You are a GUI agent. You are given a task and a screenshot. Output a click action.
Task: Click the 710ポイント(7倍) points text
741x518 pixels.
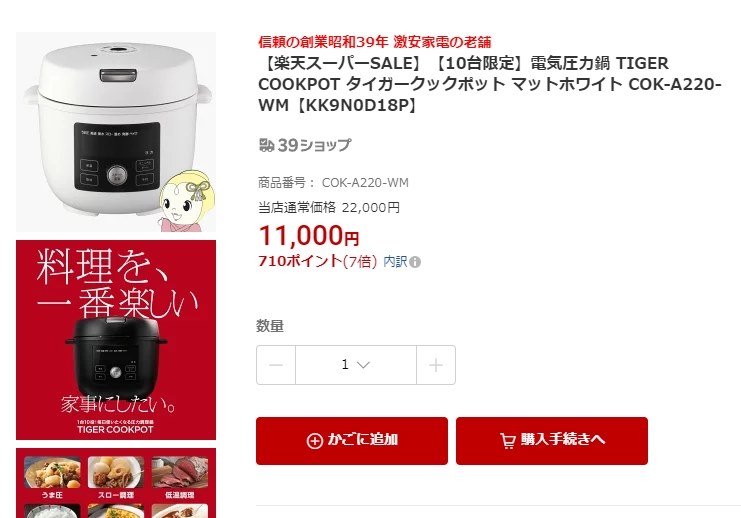tap(317, 261)
